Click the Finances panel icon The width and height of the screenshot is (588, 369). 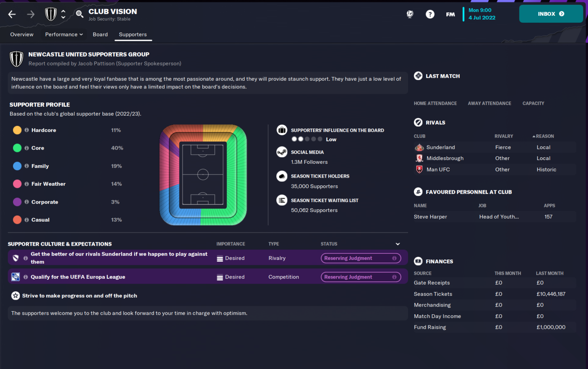(418, 261)
